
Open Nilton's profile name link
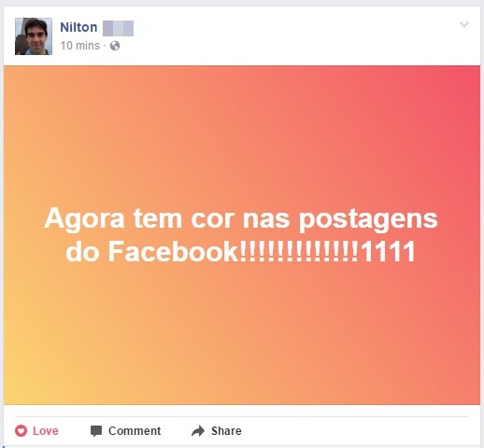(x=78, y=27)
